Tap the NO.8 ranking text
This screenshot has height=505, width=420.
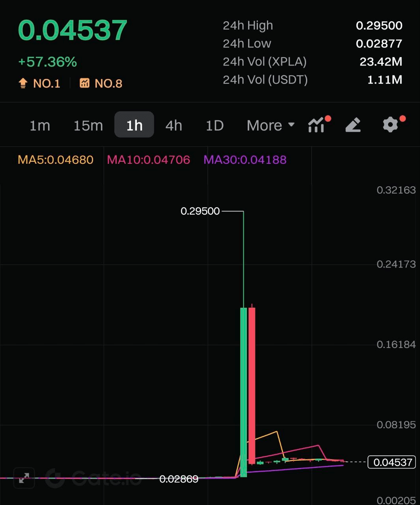pos(108,84)
